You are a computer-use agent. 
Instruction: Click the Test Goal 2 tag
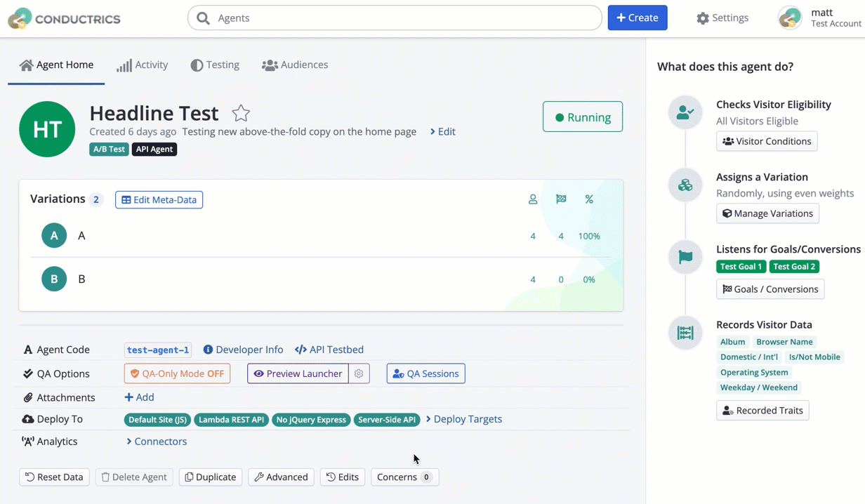[794, 267]
